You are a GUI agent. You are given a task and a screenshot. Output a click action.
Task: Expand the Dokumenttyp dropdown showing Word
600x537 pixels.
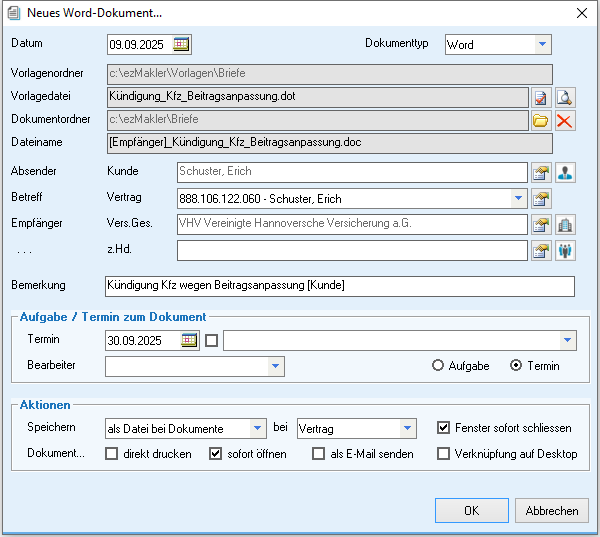point(541,44)
